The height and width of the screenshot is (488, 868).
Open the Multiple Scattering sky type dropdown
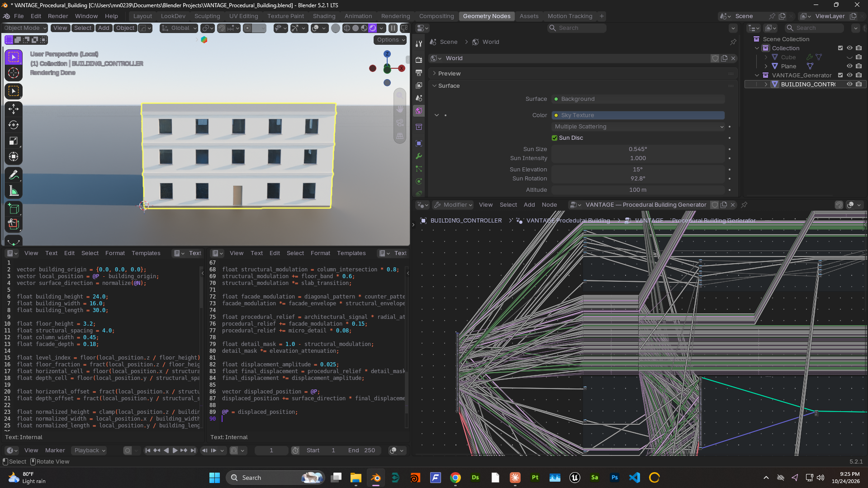(x=638, y=127)
